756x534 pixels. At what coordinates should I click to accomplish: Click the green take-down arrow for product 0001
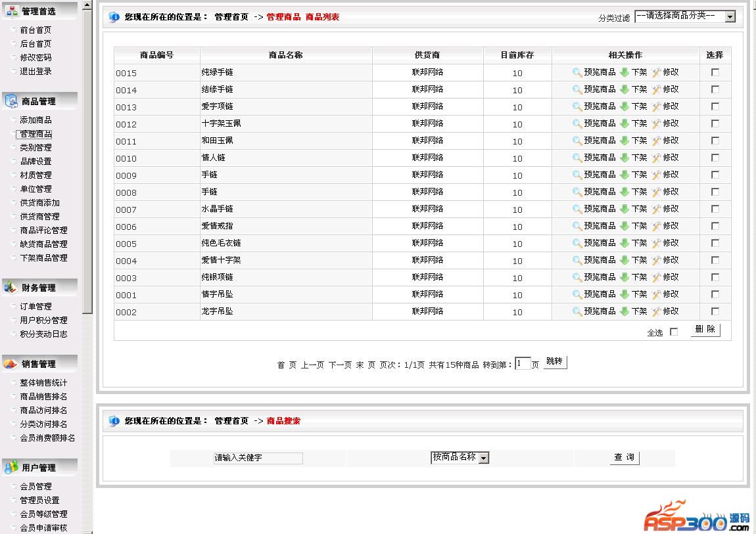pos(625,294)
